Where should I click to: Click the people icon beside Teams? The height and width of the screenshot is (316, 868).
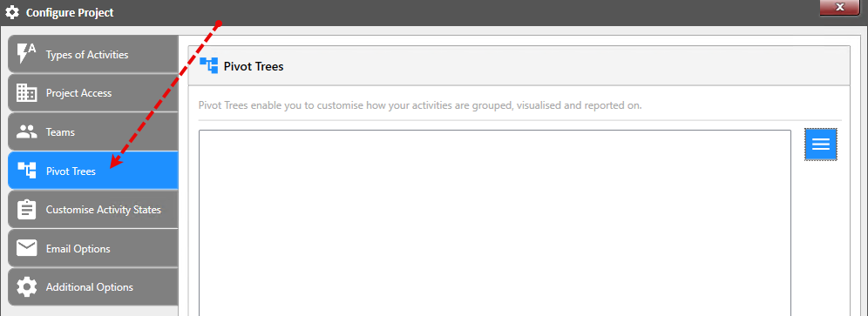[x=26, y=132]
